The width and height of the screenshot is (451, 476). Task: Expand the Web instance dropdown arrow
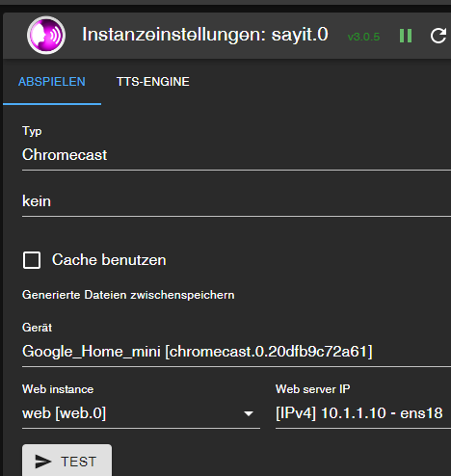249,413
